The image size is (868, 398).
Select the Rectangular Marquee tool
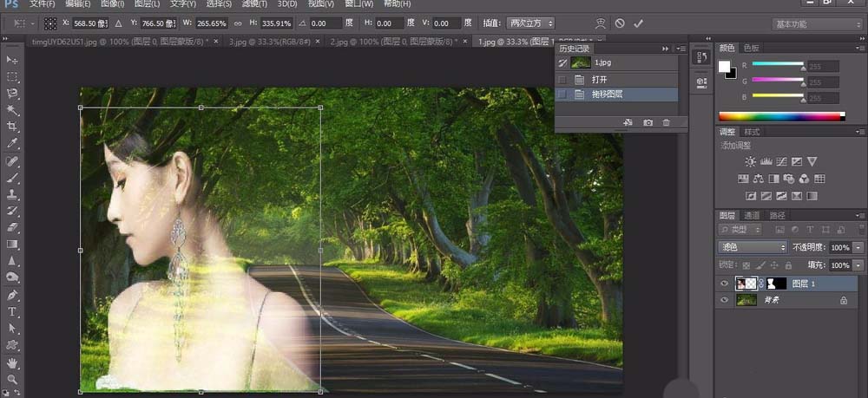tap(12, 77)
